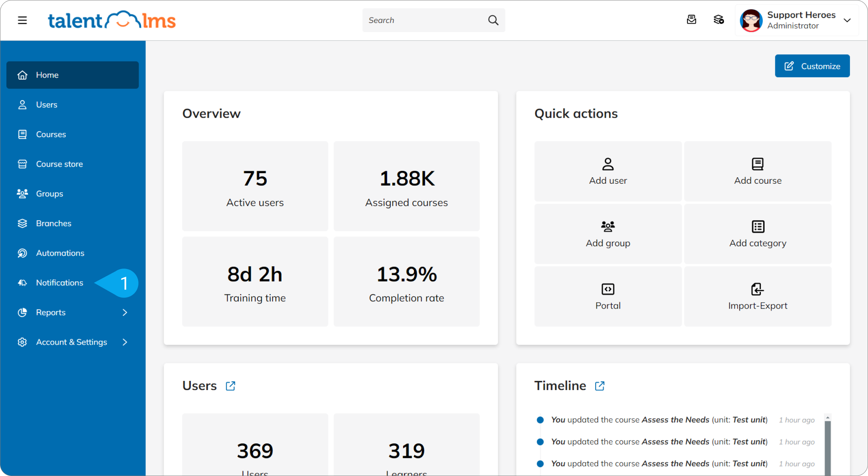Click the 8d 2h Training time card
The image size is (868, 476).
click(x=255, y=282)
